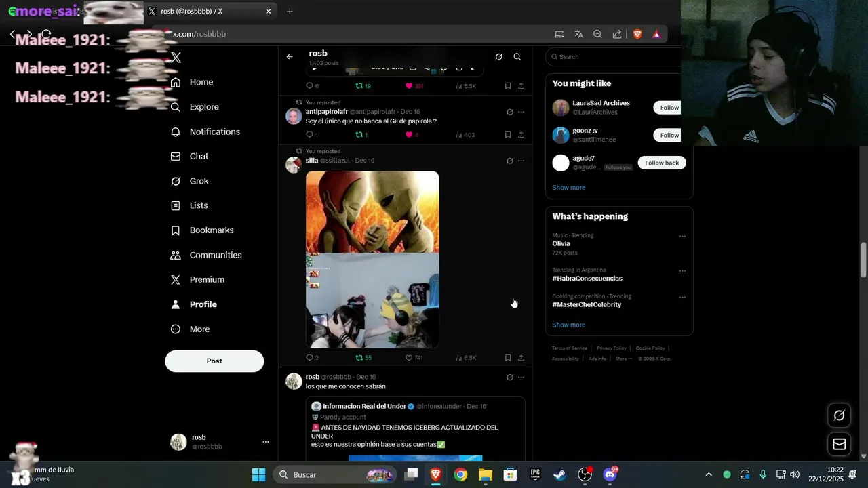868x488 pixels.
Task: Undo repost on silla's post (55)
Action: [363, 358]
